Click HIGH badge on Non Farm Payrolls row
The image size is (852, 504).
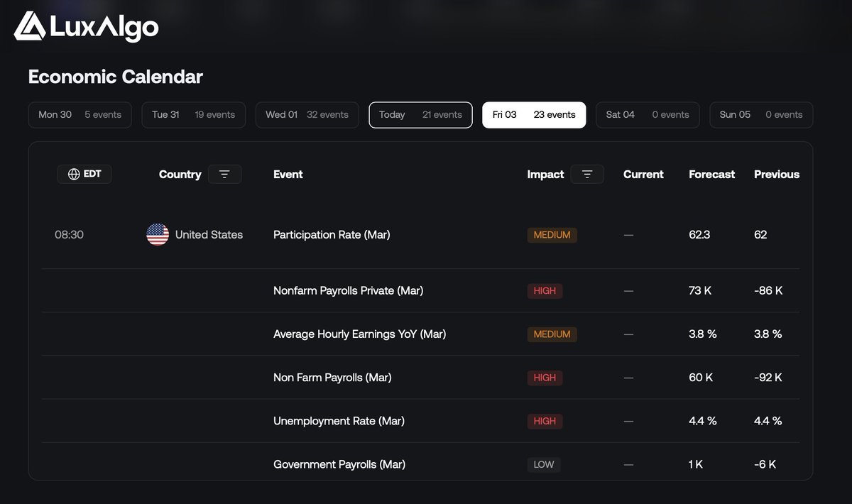[x=545, y=378]
